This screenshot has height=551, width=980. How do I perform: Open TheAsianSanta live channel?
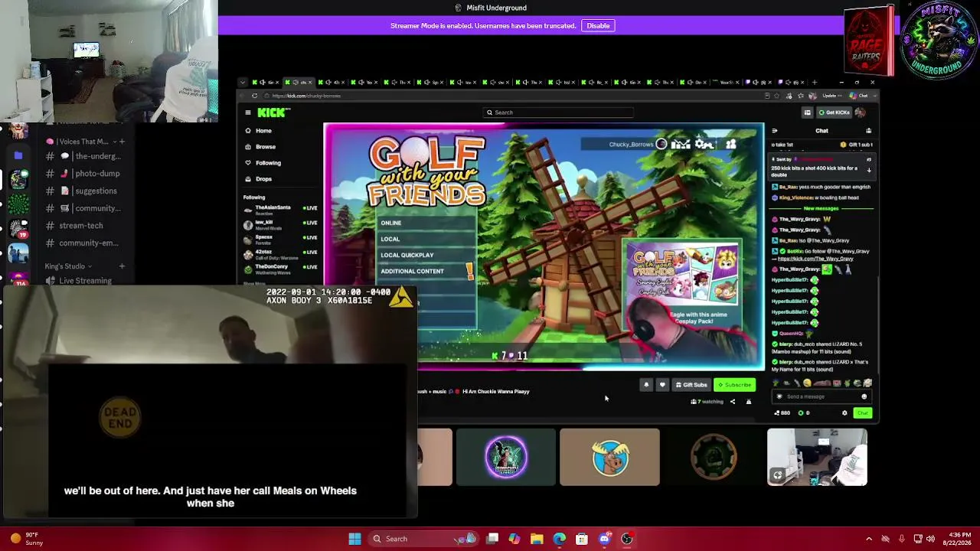click(280, 208)
